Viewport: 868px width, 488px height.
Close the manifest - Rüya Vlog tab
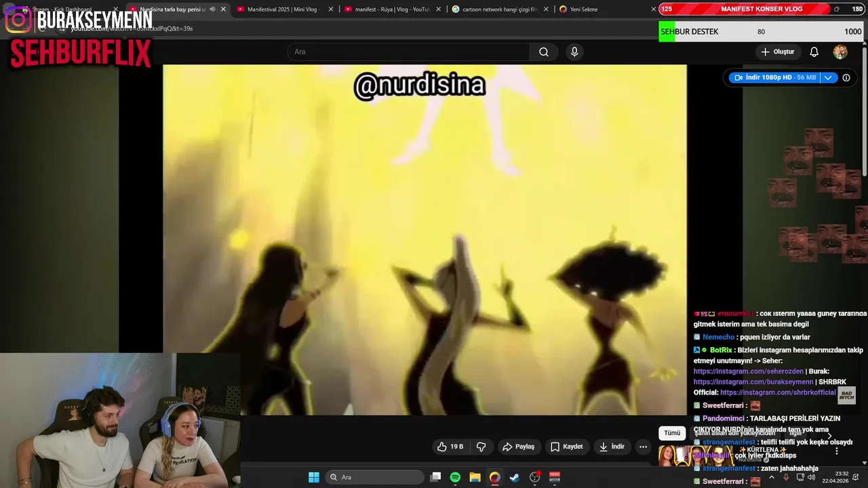point(438,9)
